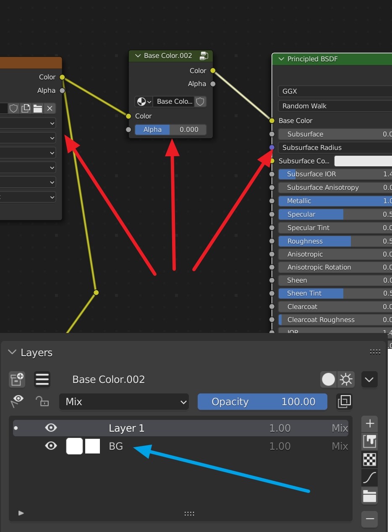Screen dimensions: 392x532
Task: Click the open folder icon on the left node
Action: coord(38,108)
